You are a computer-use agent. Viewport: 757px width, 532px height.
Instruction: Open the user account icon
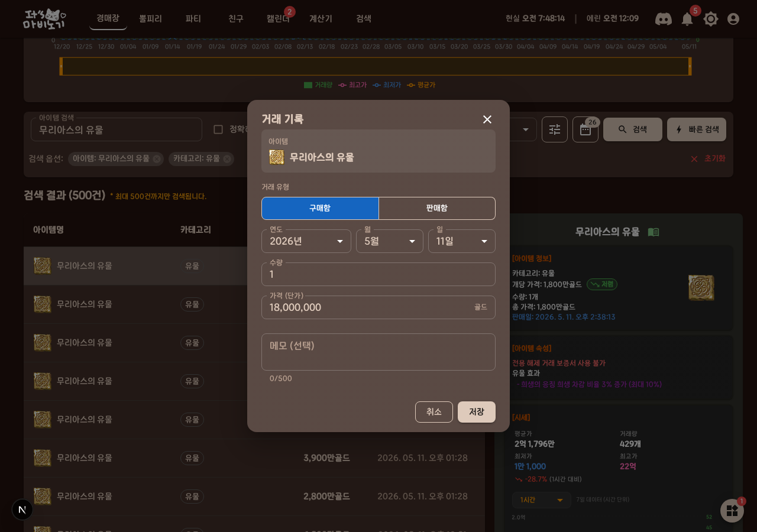click(733, 19)
